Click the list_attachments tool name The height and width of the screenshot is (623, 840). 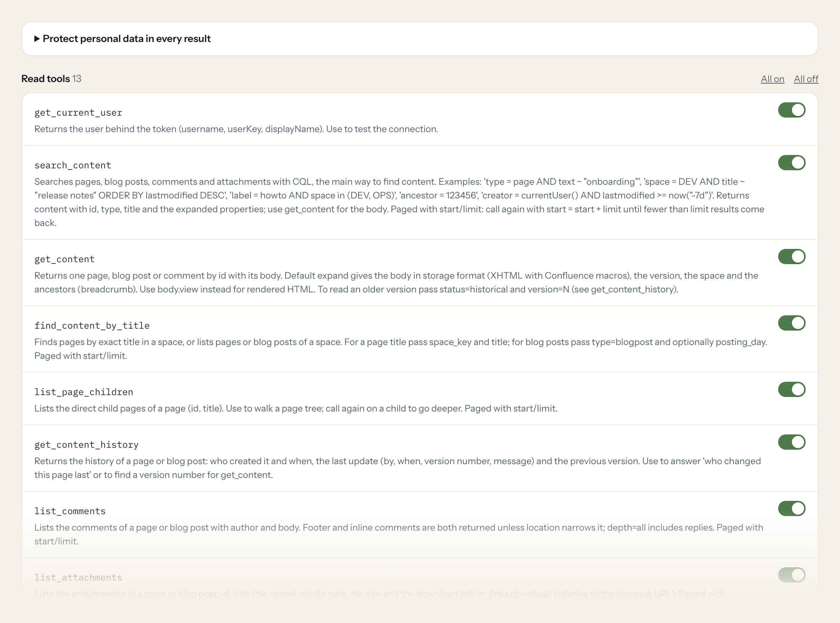pyautogui.click(x=78, y=578)
